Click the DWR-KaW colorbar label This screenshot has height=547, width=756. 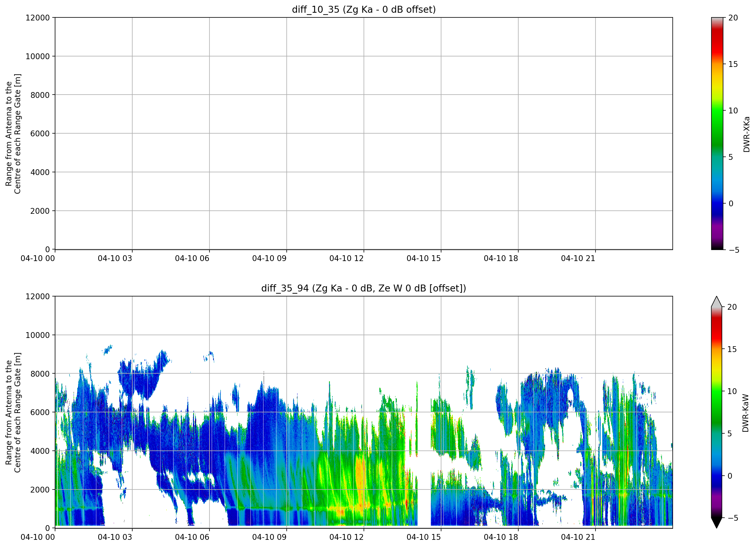tap(746, 413)
